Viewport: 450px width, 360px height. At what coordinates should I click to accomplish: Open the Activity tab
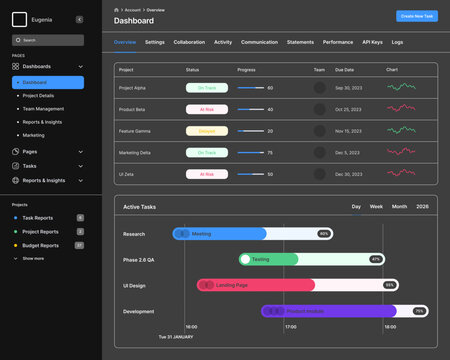pyautogui.click(x=223, y=42)
